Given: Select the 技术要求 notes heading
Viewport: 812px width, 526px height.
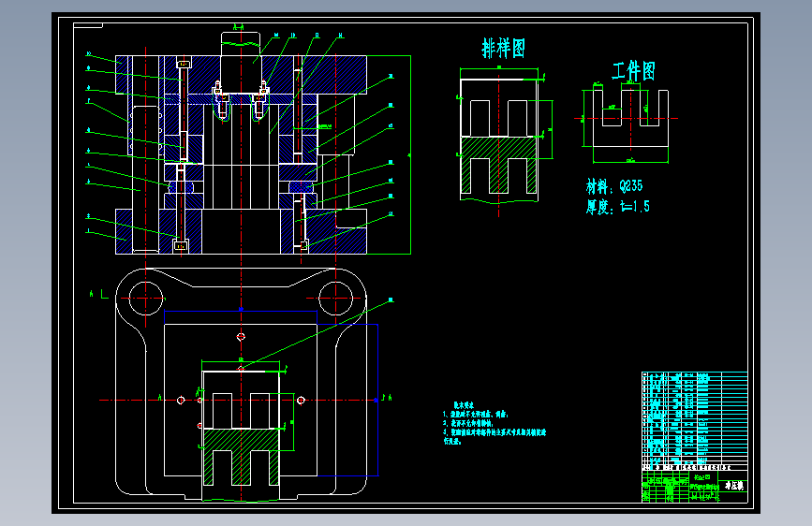Looking at the screenshot, I should click(464, 405).
